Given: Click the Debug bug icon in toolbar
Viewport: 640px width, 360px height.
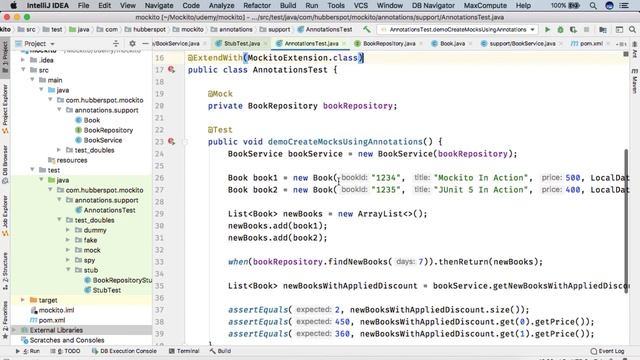Looking at the screenshot, I should click(x=560, y=29).
